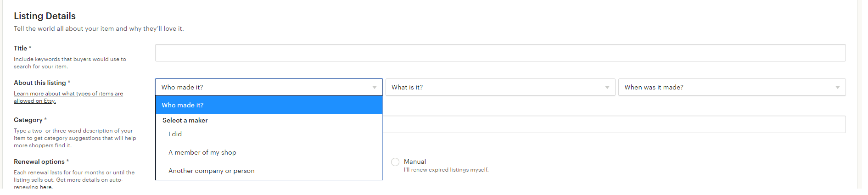Image resolution: width=868 pixels, height=195 pixels.
Task: Click the When was it made arrow
Action: click(x=838, y=87)
